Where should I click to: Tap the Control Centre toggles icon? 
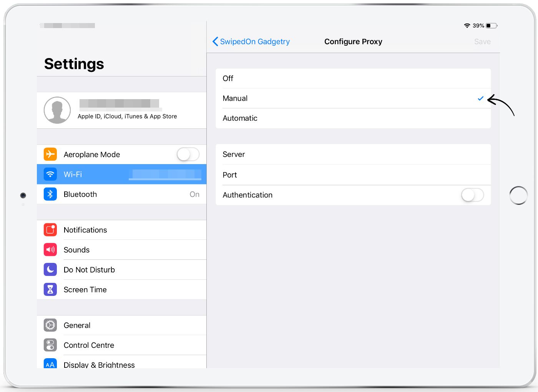pyautogui.click(x=50, y=345)
